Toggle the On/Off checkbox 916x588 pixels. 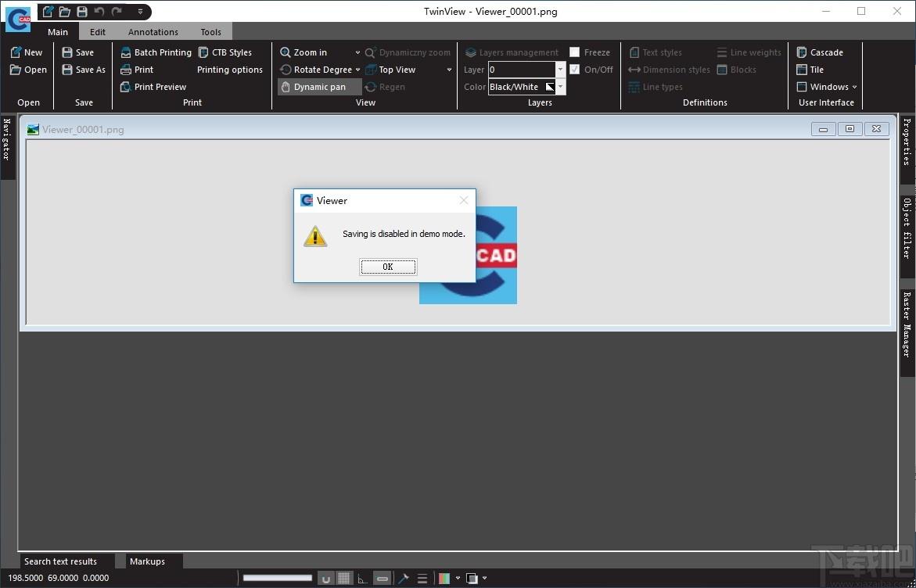point(574,70)
